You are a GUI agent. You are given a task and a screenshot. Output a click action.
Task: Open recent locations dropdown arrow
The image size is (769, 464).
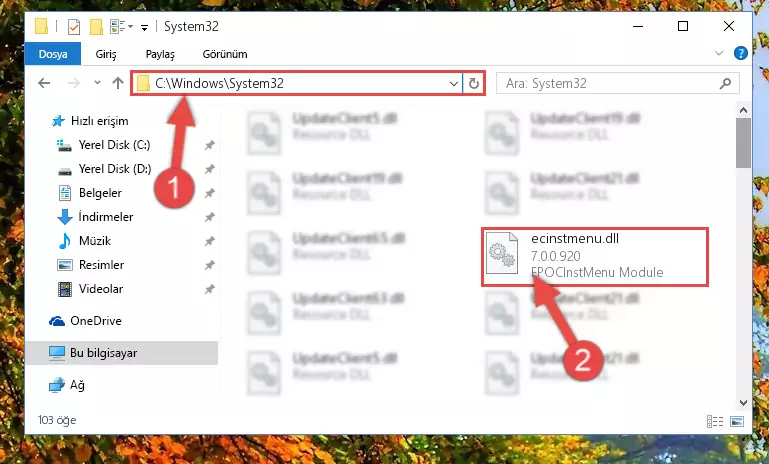[x=97, y=83]
